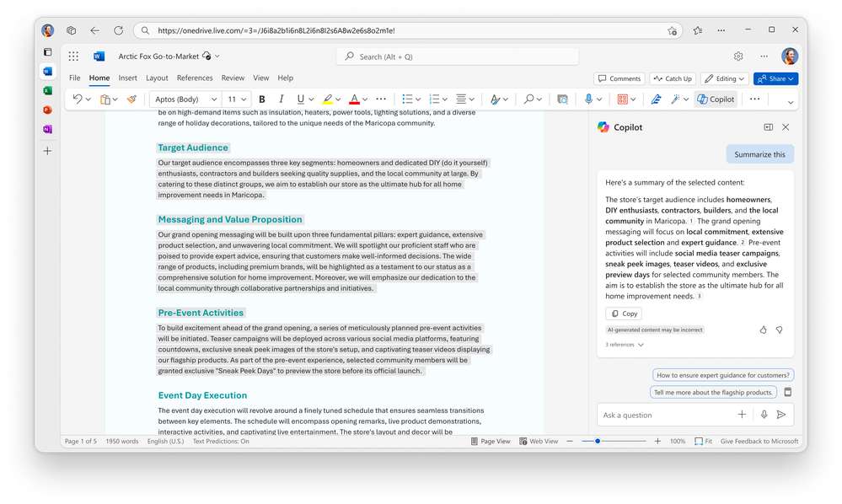Click the Paste clipboard icon
The height and width of the screenshot is (504, 842).
[x=105, y=99]
